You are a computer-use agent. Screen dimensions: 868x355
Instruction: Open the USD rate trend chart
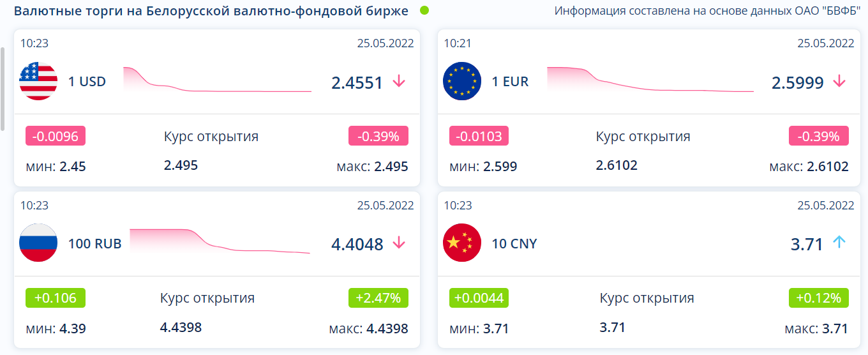(x=217, y=81)
